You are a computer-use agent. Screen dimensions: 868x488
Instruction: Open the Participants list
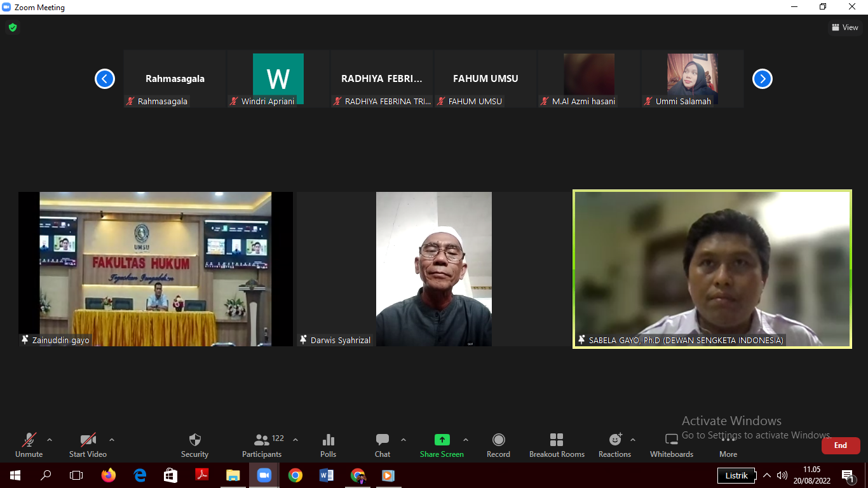[x=262, y=445]
